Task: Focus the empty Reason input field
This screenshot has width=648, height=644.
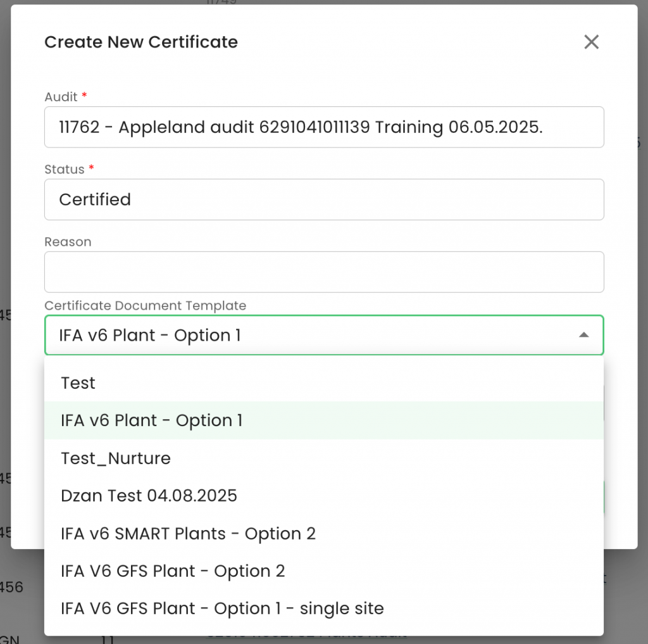Action: pos(323,272)
